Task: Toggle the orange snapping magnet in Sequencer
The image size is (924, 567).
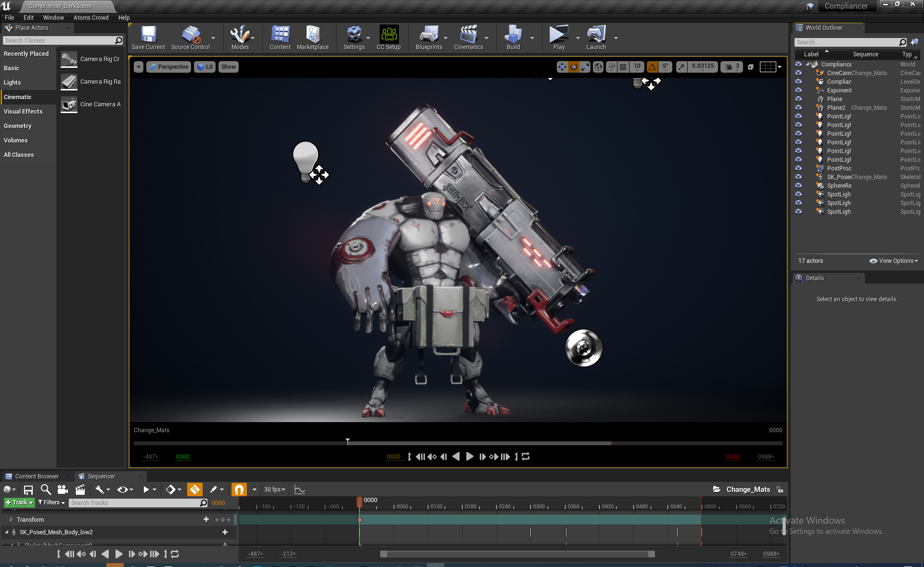Action: coord(239,490)
